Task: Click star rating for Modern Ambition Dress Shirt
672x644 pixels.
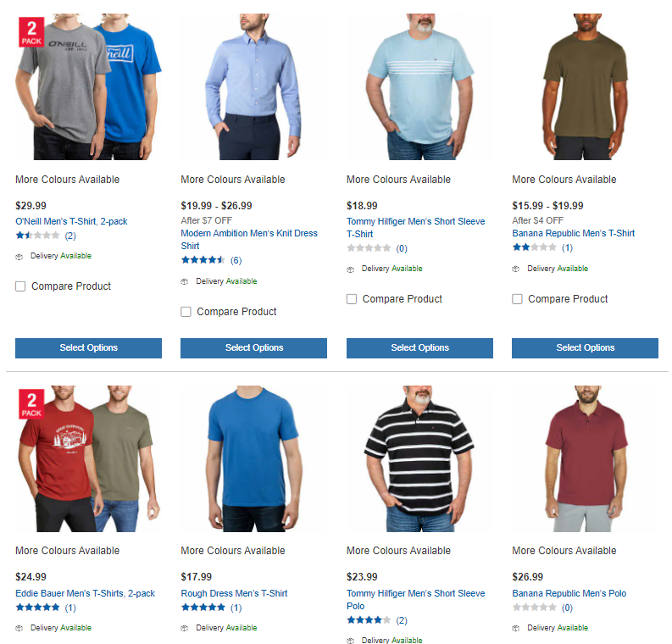Action: pyautogui.click(x=203, y=259)
